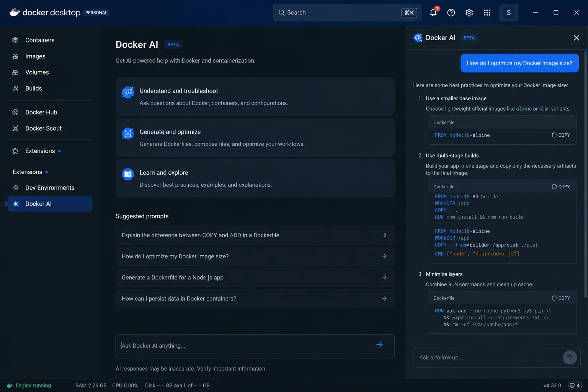Copy the multi-stage build Dockerfile

pyautogui.click(x=561, y=187)
